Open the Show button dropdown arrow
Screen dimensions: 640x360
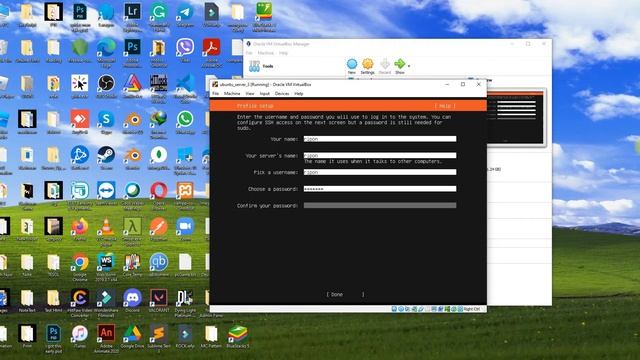tap(409, 66)
